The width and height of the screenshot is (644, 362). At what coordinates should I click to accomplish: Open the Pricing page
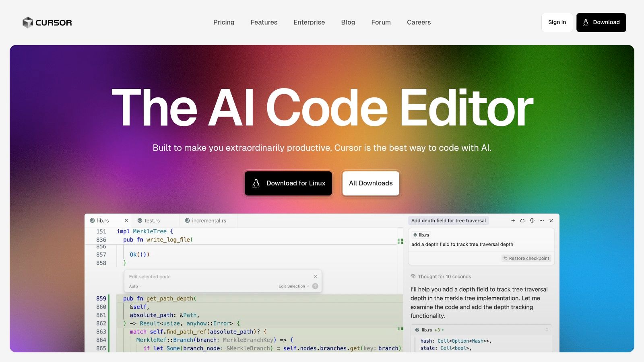point(224,23)
